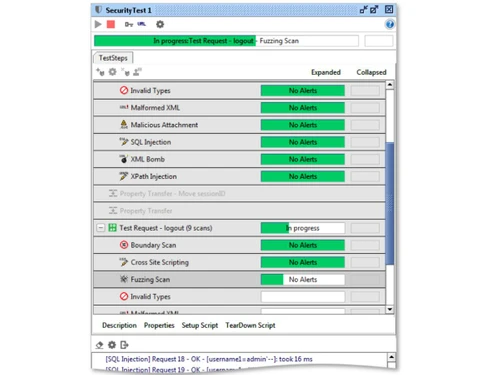Image resolution: width=500 pixels, height=375 pixels.
Task: Remove selected scan using the X shield icon
Action: (x=125, y=72)
